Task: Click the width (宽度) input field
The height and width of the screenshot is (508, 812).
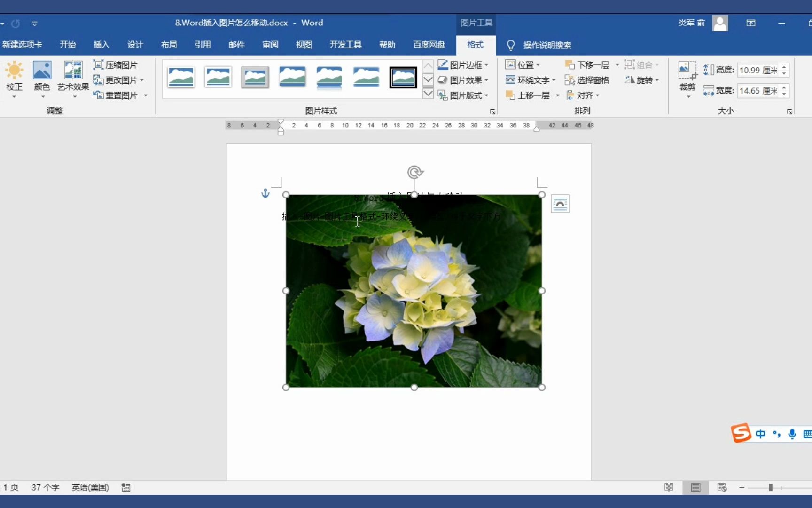Action: click(758, 90)
